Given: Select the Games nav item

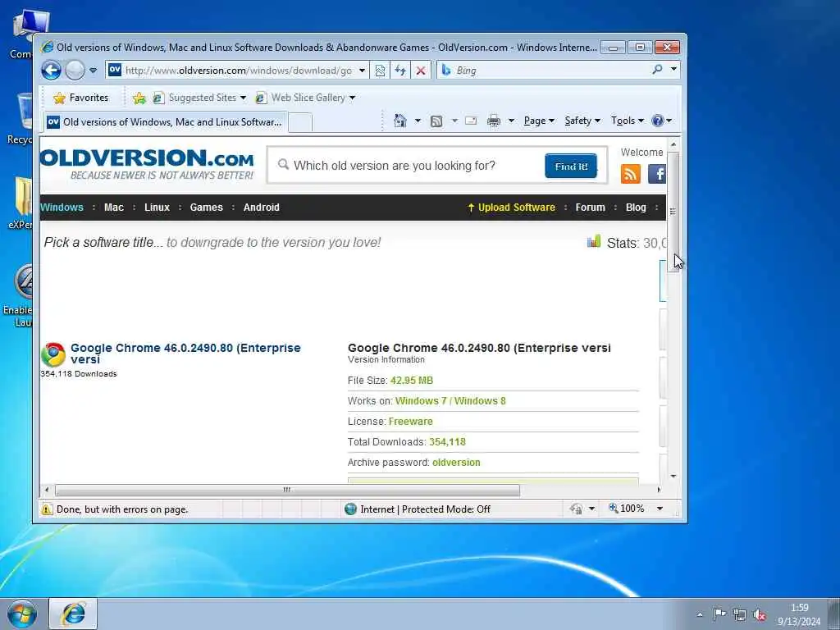Looking at the screenshot, I should coord(206,208).
